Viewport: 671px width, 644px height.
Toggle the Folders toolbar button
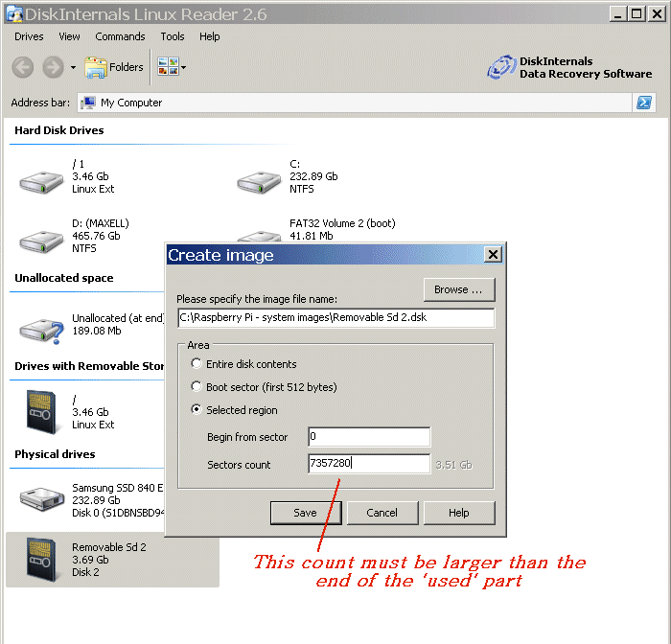click(114, 68)
